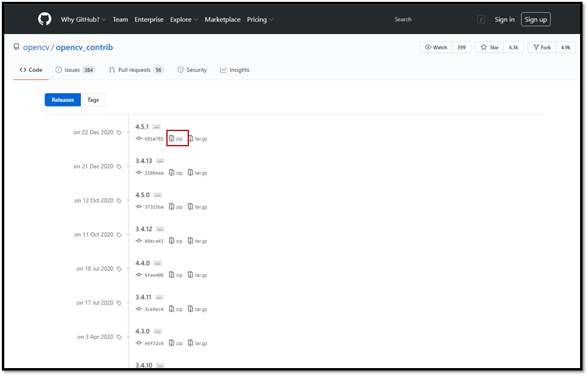
Task: Click the zip file icon for release 4.5.0
Action: [171, 207]
